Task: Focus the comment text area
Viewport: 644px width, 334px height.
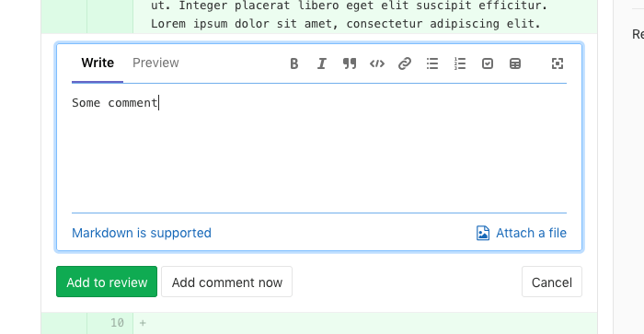Action: coord(319,148)
